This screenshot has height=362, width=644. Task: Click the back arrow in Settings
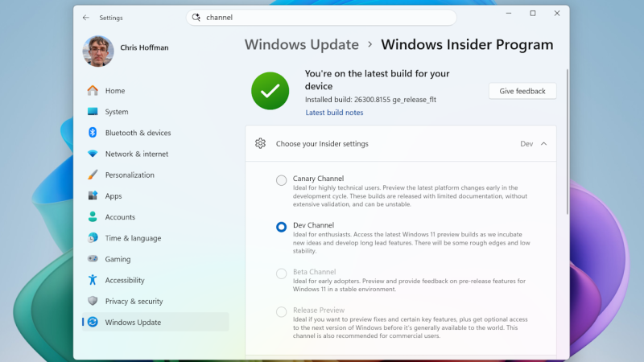(86, 17)
